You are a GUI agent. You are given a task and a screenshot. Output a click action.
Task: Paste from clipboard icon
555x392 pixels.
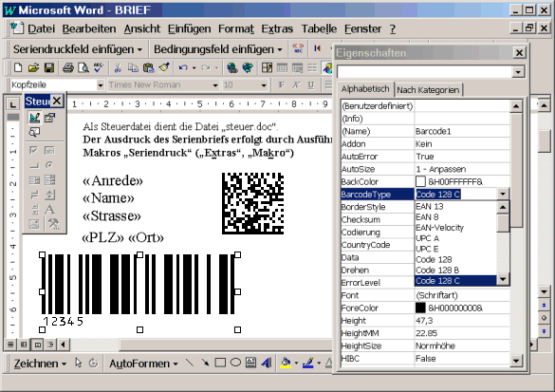tap(149, 67)
